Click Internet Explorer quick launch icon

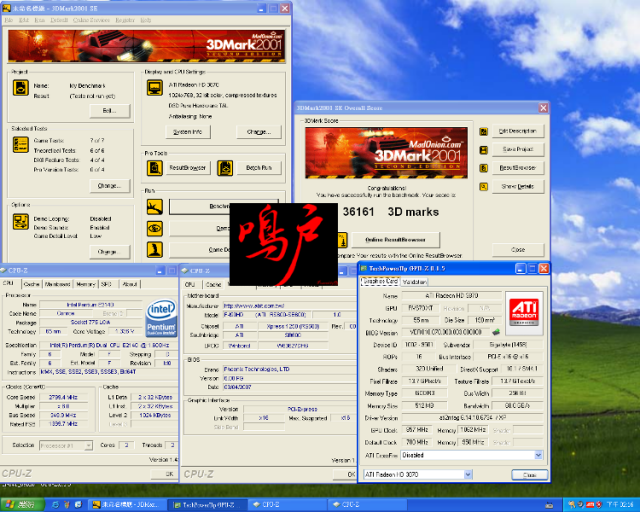[55, 505]
